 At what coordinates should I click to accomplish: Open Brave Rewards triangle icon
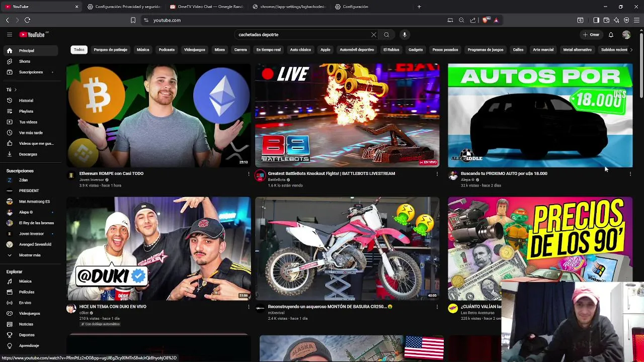pyautogui.click(x=496, y=20)
